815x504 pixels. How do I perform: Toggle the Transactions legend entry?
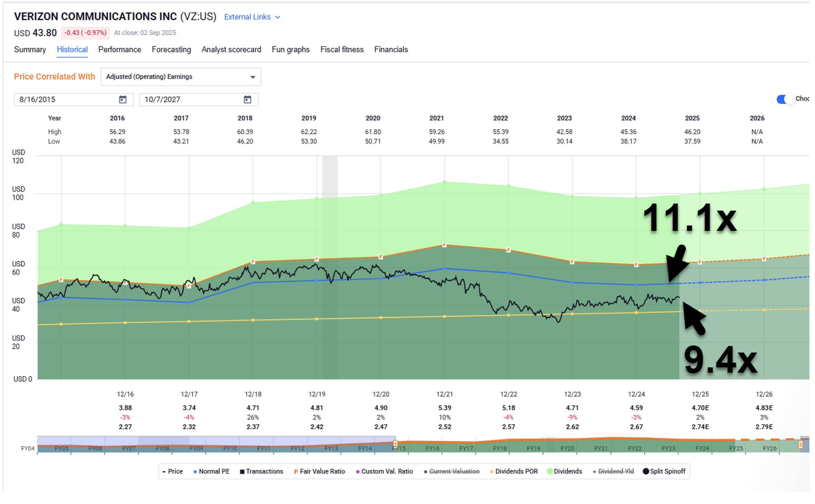coord(261,472)
